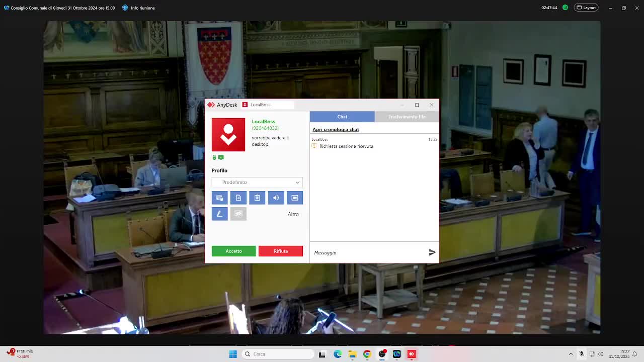The image size is (644, 362).
Task: Click the green monitor status icon
Action: tap(221, 158)
